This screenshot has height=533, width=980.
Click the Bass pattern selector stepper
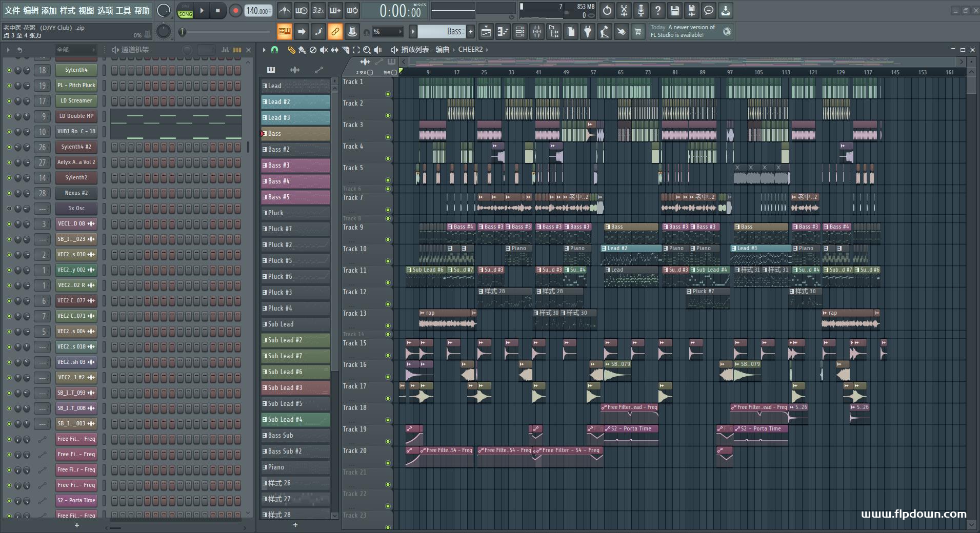[464, 32]
